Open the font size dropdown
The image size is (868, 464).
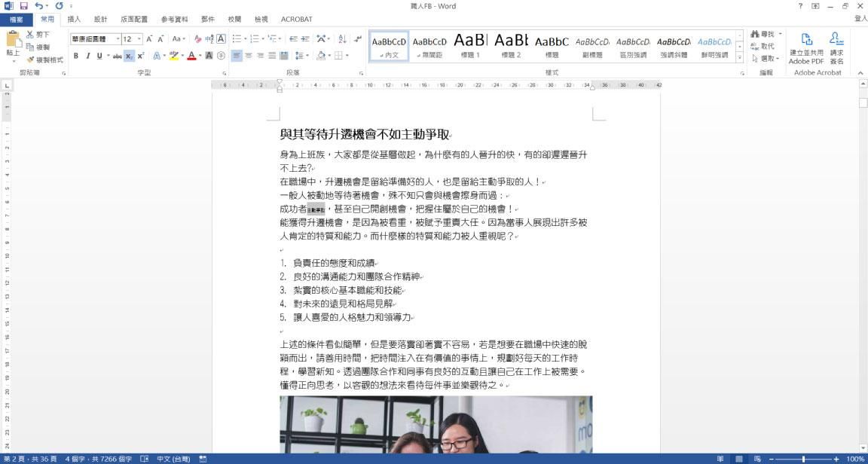tap(139, 38)
